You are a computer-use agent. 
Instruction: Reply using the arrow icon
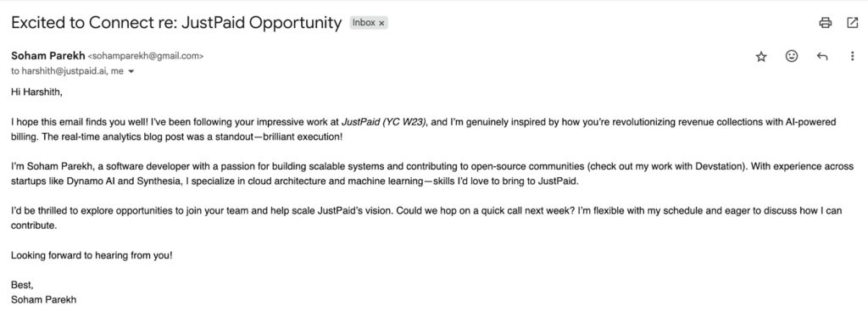pyautogui.click(x=822, y=57)
